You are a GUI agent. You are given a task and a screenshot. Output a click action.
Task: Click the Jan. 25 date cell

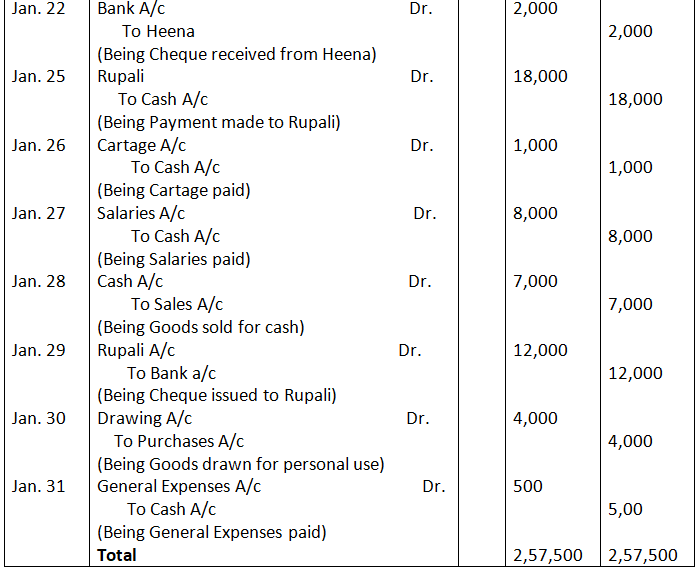click(x=38, y=77)
